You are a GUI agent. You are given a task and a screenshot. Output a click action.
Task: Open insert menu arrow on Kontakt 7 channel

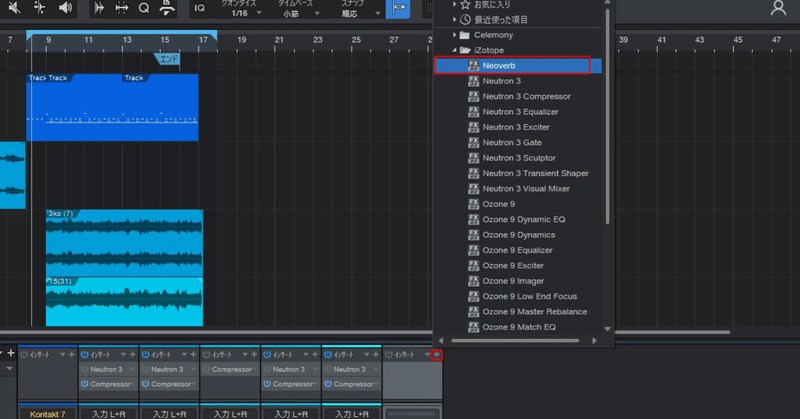coord(62,355)
